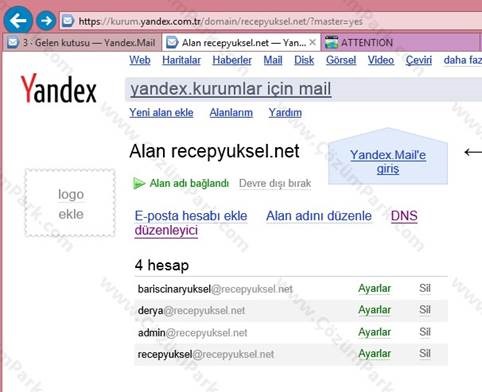482x392 pixels.
Task: Click yandex.kurumlar için mail heading link
Action: (x=231, y=89)
